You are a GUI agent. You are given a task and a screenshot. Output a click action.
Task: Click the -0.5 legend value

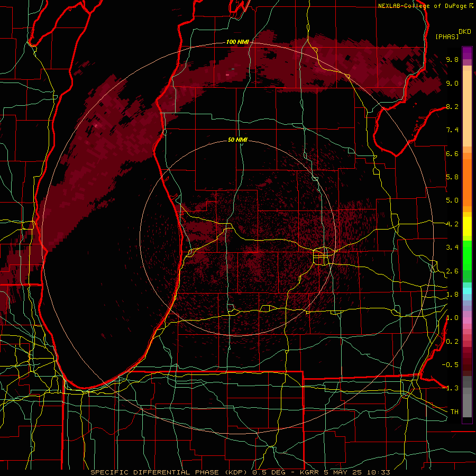pyautogui.click(x=450, y=365)
